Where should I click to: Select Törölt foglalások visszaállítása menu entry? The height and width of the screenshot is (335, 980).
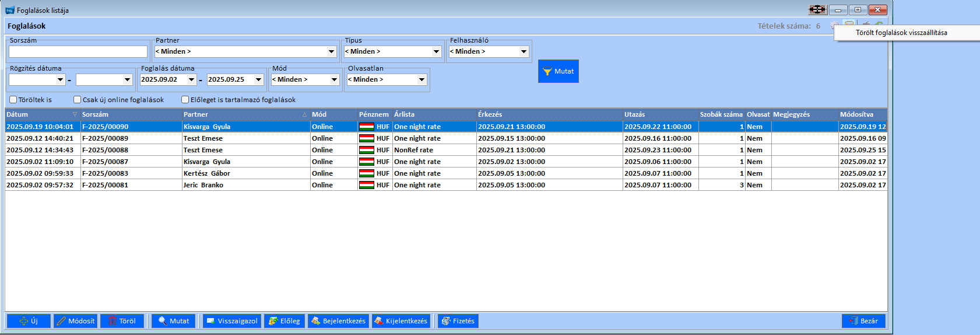coord(901,33)
